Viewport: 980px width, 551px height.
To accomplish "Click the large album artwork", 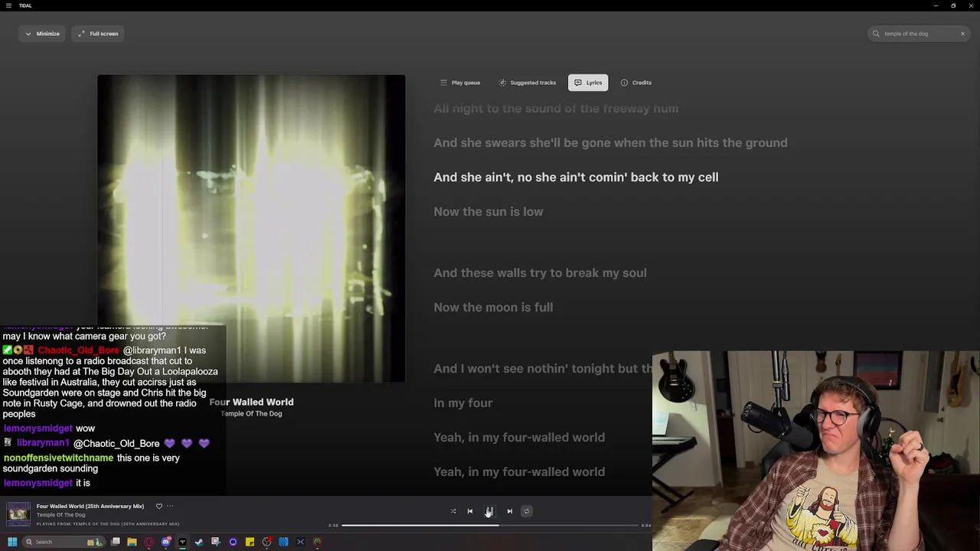I will coord(251,228).
